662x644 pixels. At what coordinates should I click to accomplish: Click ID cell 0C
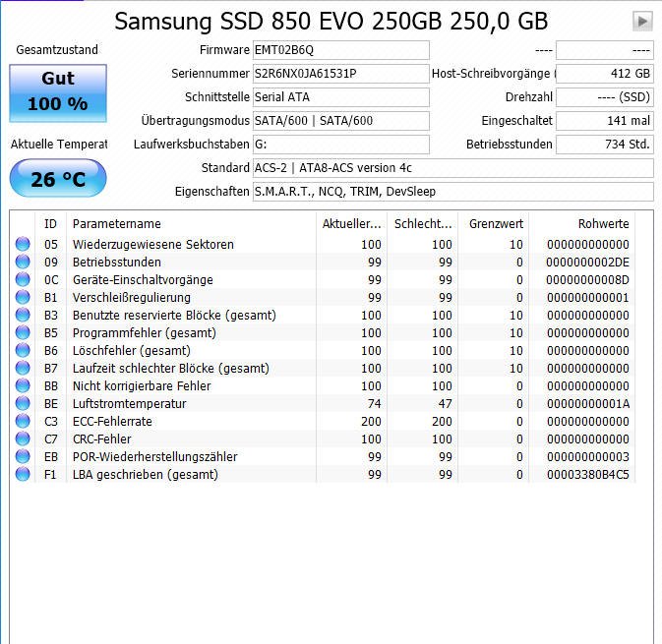[51, 280]
